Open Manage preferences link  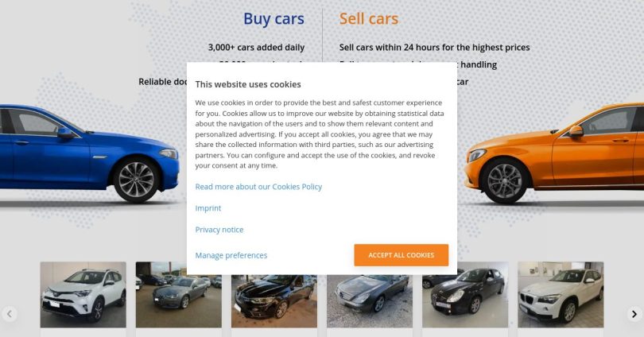click(231, 255)
